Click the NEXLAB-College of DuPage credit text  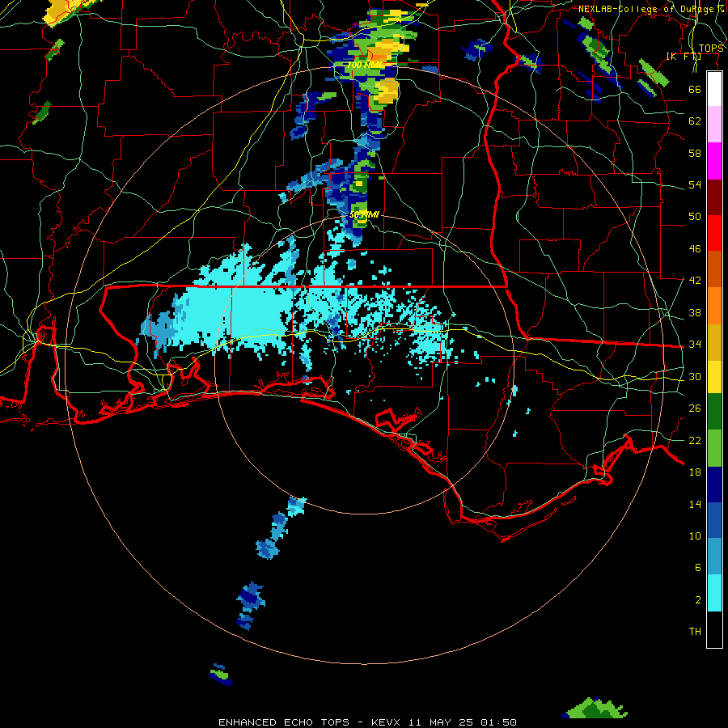coord(650,9)
